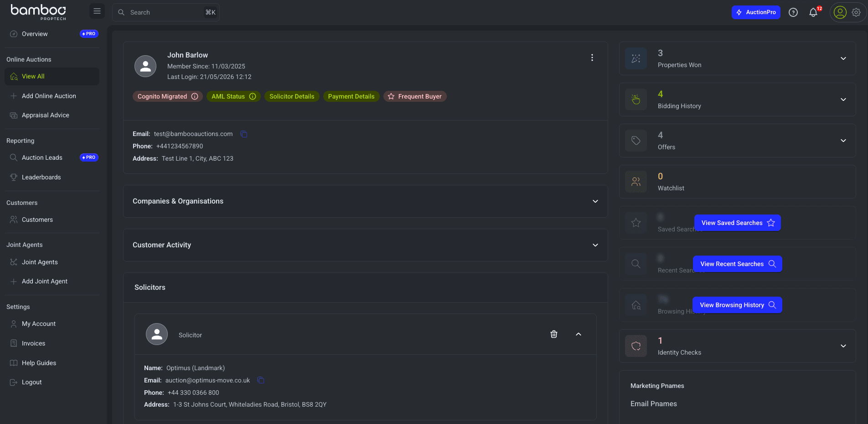Collapse the Solicitor details panel
Image resolution: width=868 pixels, height=424 pixels.
coord(578,334)
